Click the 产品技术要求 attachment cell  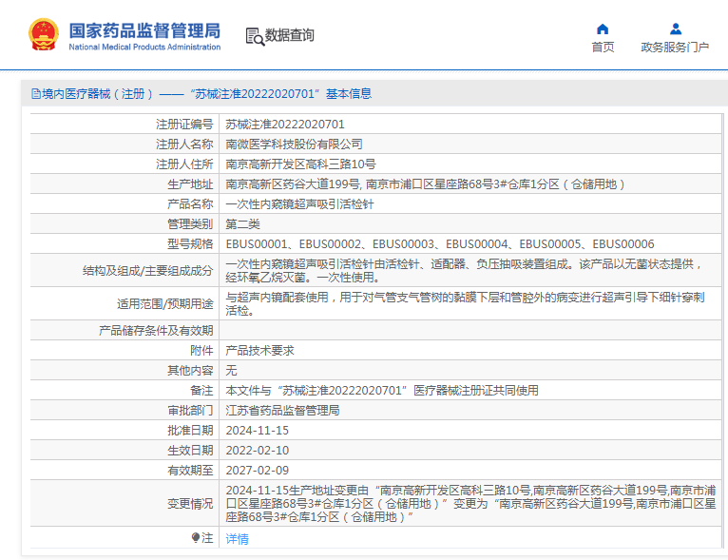point(259,351)
